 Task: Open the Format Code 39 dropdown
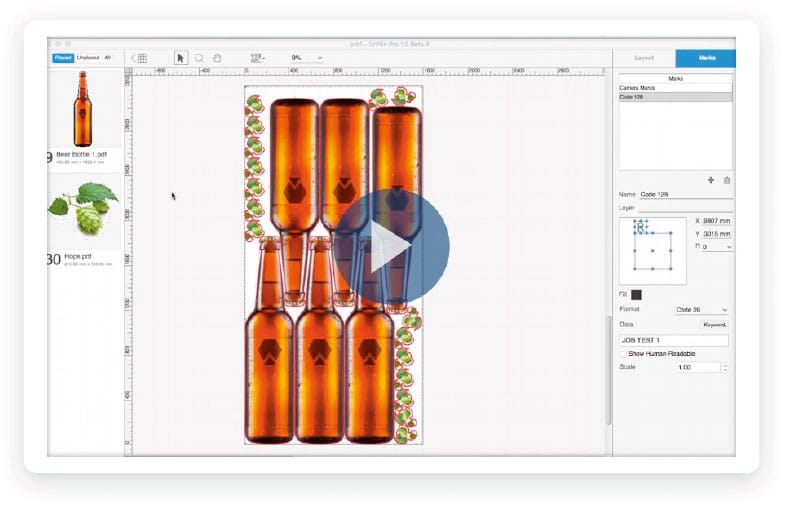click(702, 309)
